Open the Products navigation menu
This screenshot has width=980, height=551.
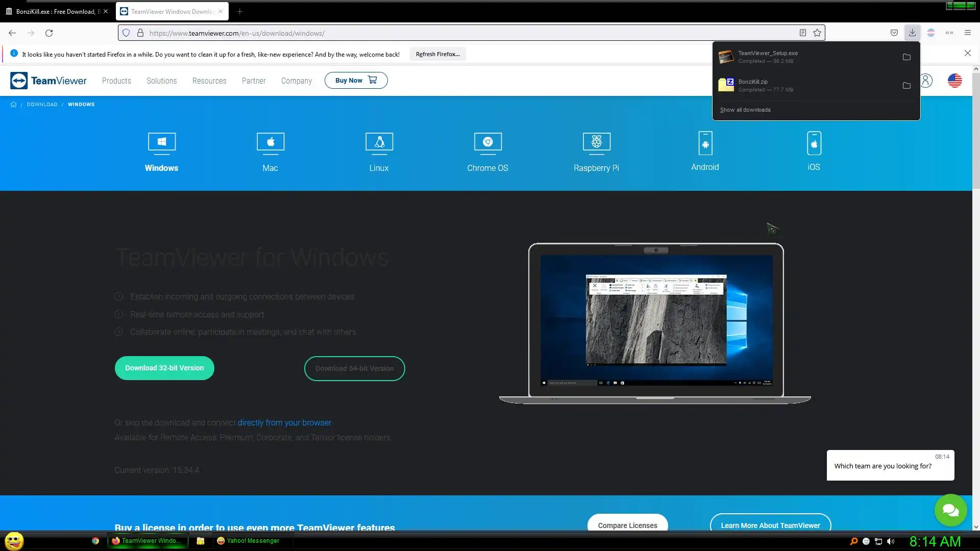coord(116,81)
